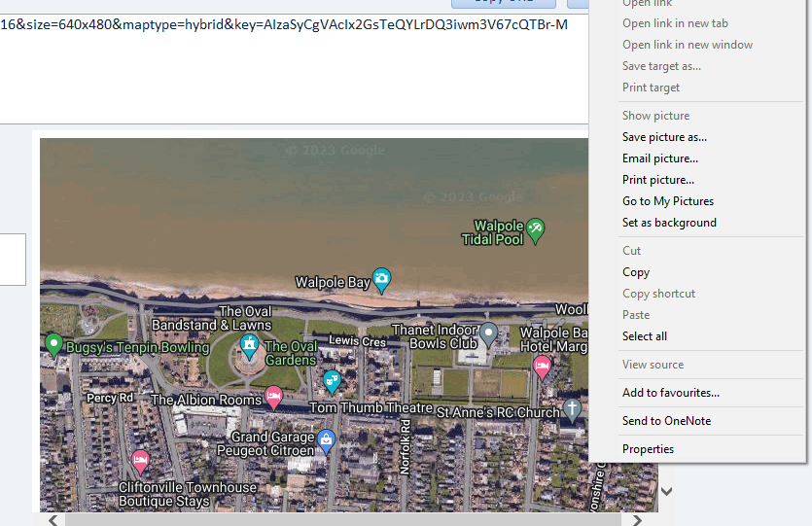Choose 'Save picture as...' option

tap(664, 137)
